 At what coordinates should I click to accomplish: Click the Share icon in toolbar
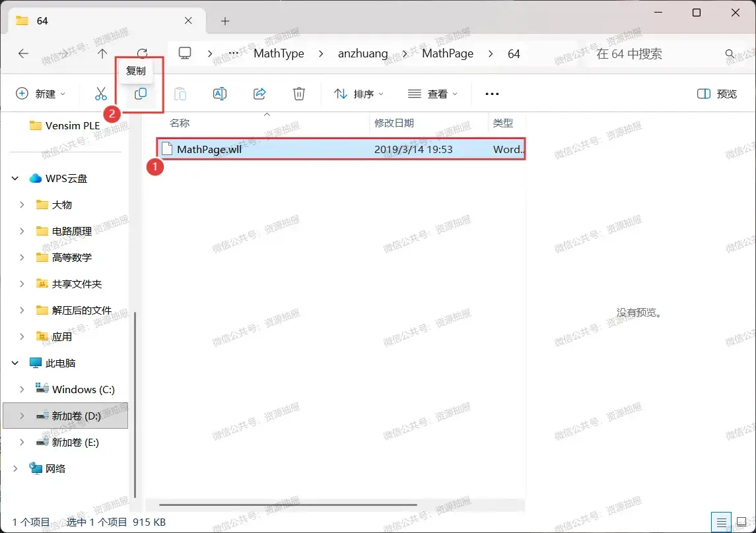(259, 94)
